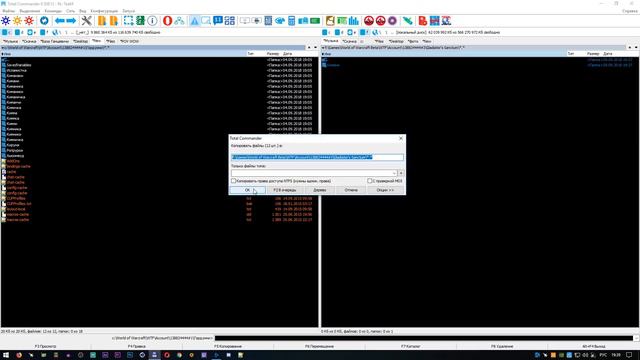Expand the Опции >> options section
Screen dimensions: 640x360
385,190
